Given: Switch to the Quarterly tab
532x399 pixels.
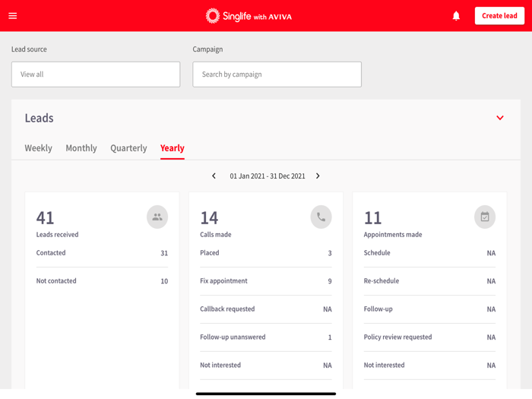Looking at the screenshot, I should [x=128, y=148].
